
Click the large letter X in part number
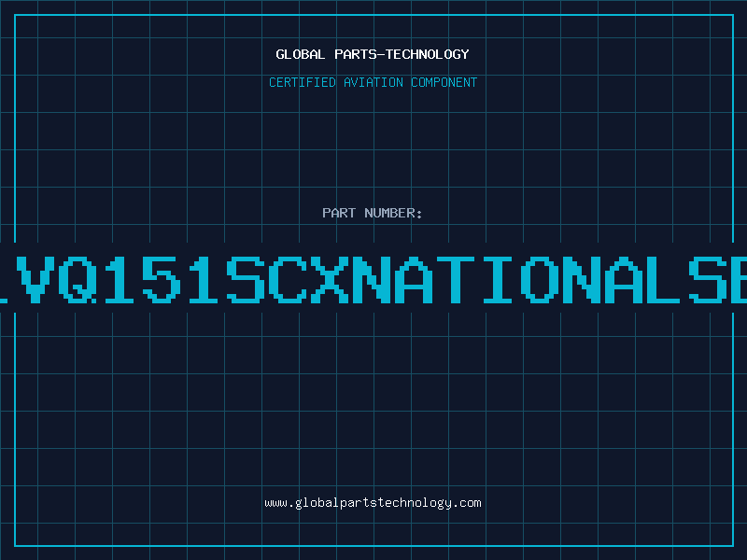click(x=330, y=280)
